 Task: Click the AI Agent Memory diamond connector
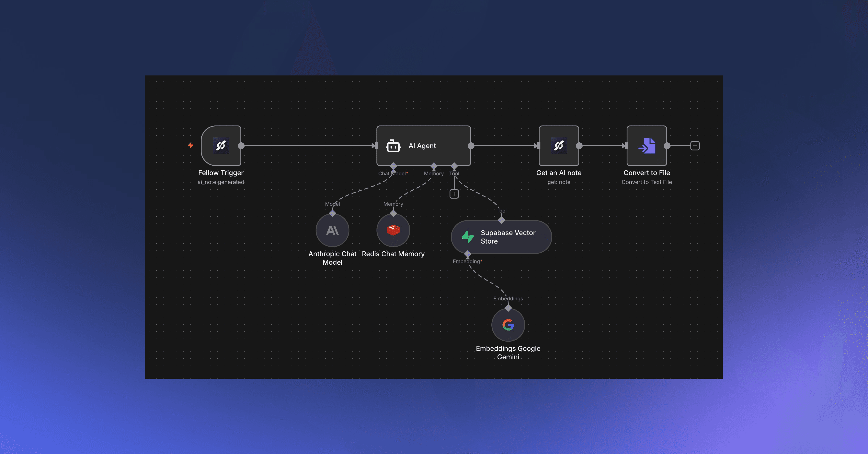click(434, 166)
